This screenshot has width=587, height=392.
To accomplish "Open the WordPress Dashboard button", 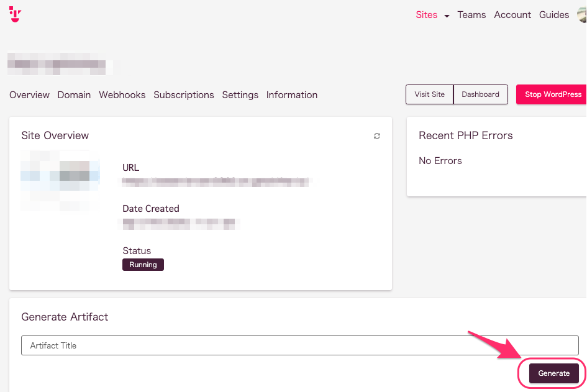I will pos(480,94).
